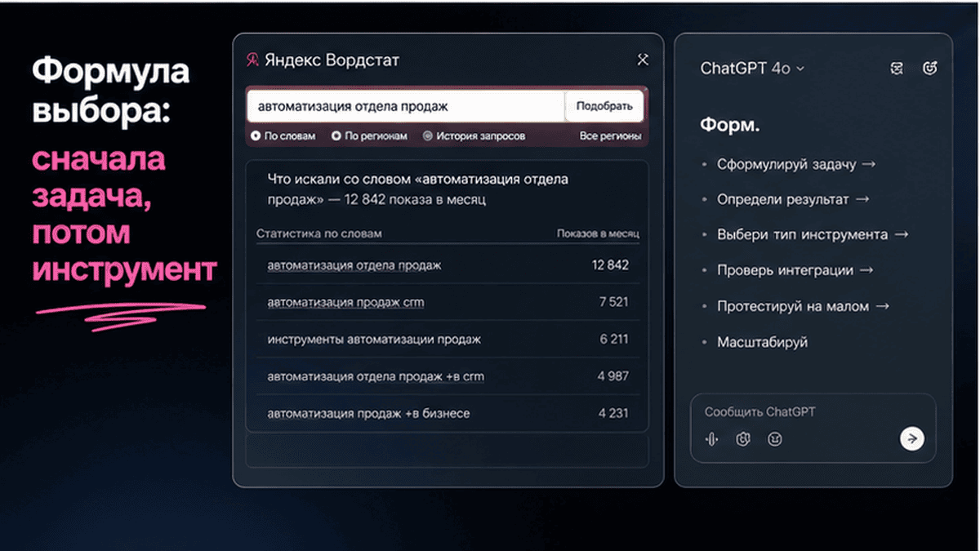Click the "Формула выбора:" slide title

pyautogui.click(x=111, y=90)
